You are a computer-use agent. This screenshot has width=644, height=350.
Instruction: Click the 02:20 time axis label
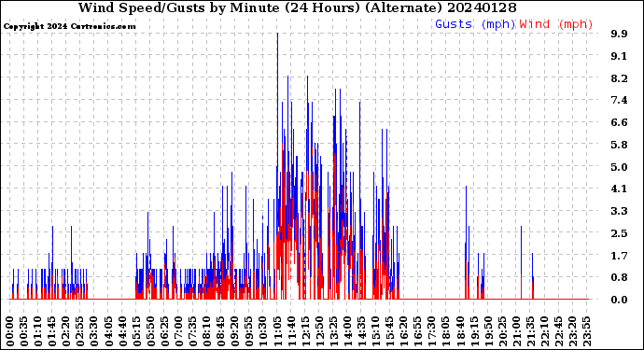(66, 330)
